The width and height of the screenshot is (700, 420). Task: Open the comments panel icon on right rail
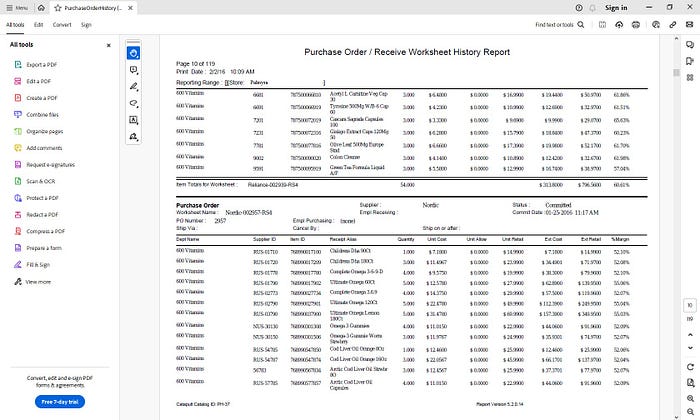(x=690, y=45)
